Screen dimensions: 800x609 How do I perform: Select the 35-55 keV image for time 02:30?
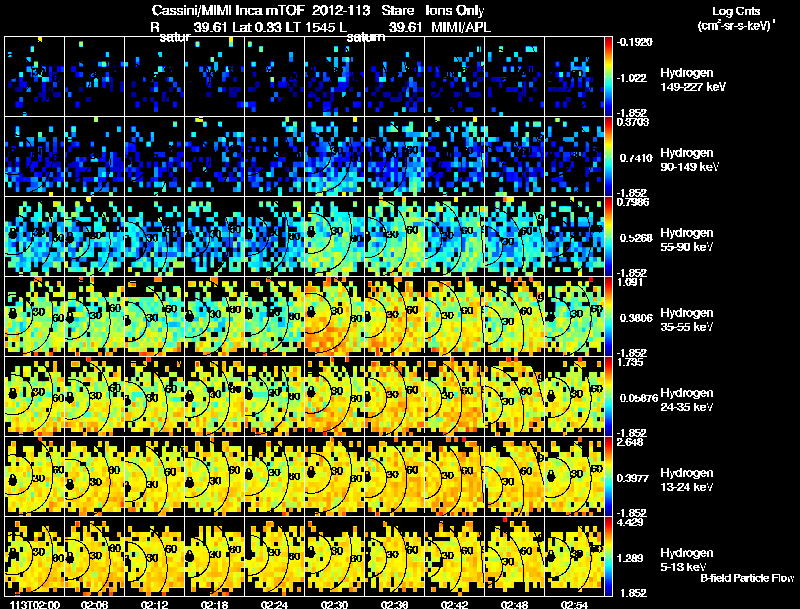(334, 317)
